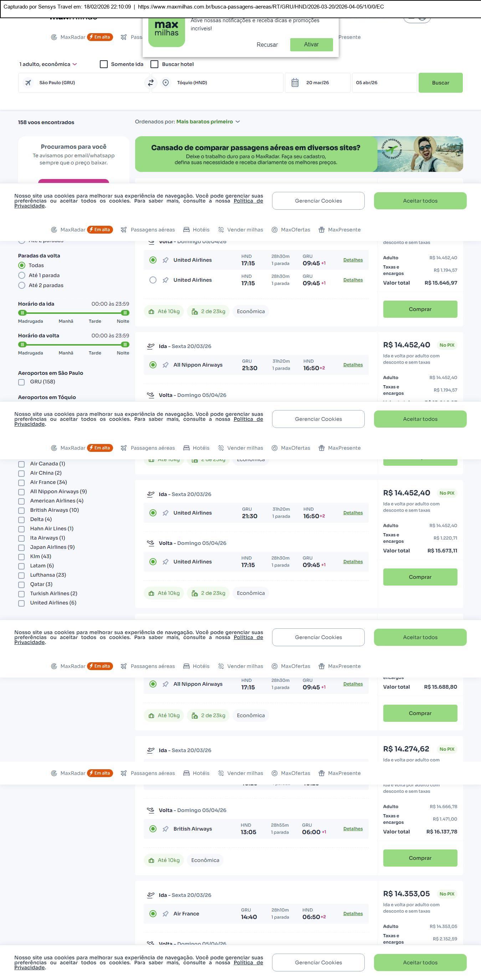
Task: Click the location pin icon for Tóquio
Action: pyautogui.click(x=165, y=82)
